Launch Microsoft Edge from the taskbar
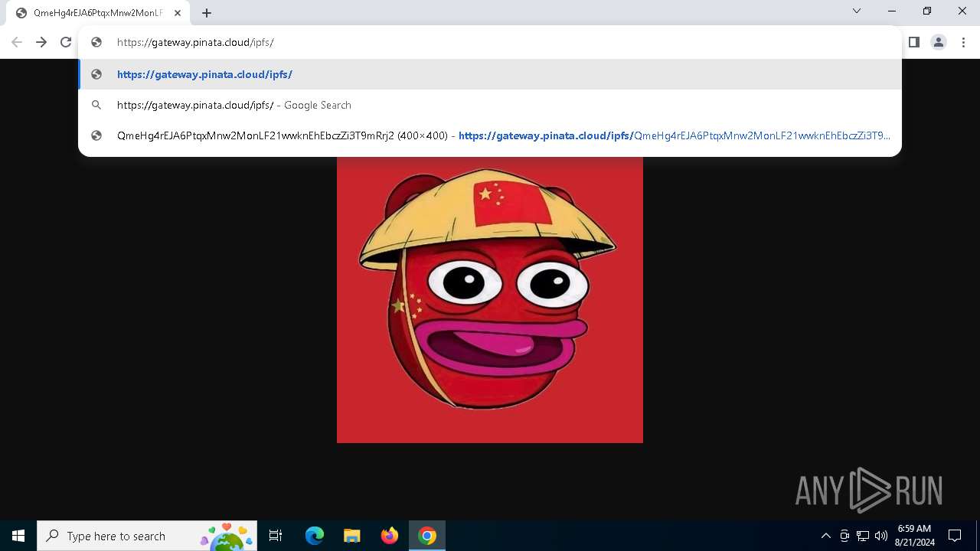The height and width of the screenshot is (551, 980). tap(315, 536)
